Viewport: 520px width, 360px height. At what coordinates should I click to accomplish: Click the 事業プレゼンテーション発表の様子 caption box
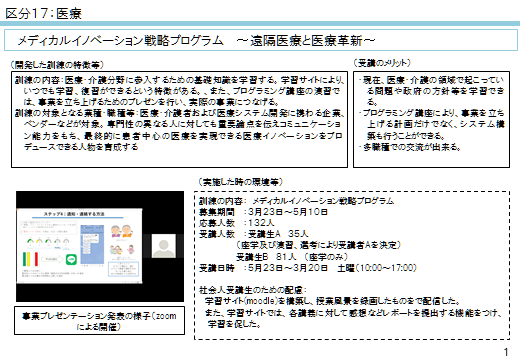(x=99, y=321)
